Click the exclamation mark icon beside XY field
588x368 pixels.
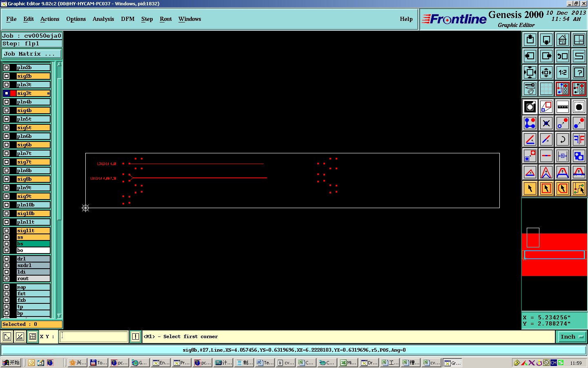click(136, 337)
